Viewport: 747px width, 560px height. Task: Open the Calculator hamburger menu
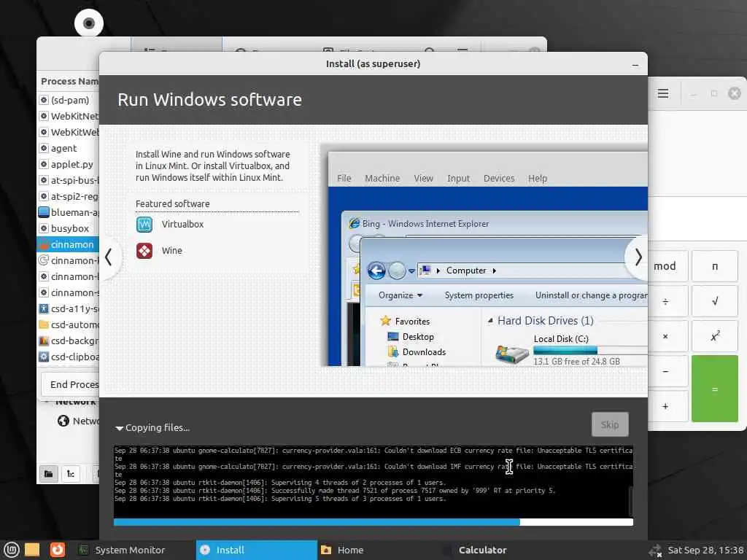click(x=663, y=93)
